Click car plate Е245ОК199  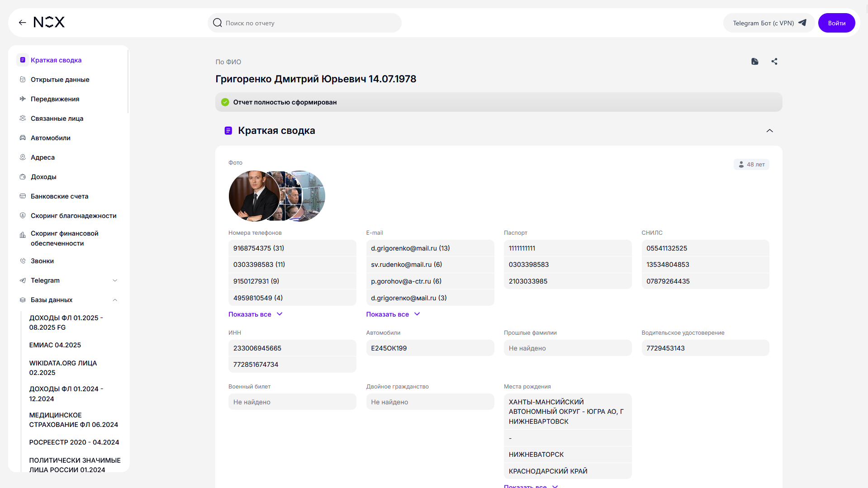pos(430,348)
